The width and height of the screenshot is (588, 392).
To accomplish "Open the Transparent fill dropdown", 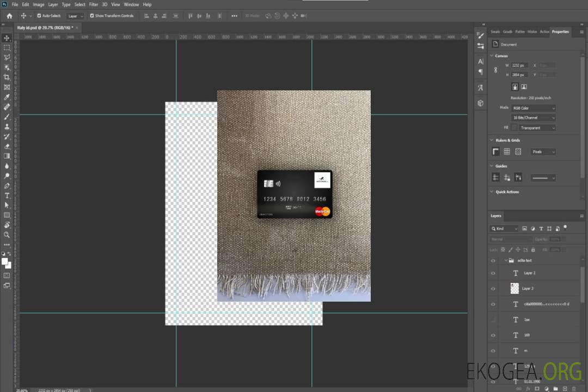I will [537, 128].
